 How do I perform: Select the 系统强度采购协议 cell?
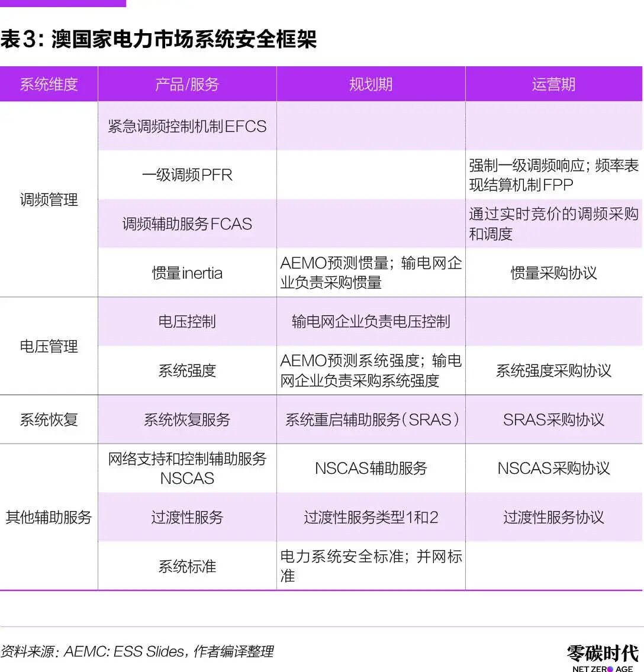point(553,371)
